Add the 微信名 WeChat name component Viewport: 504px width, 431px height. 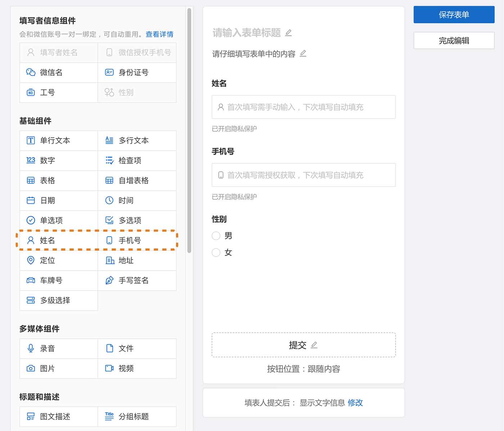coord(59,73)
